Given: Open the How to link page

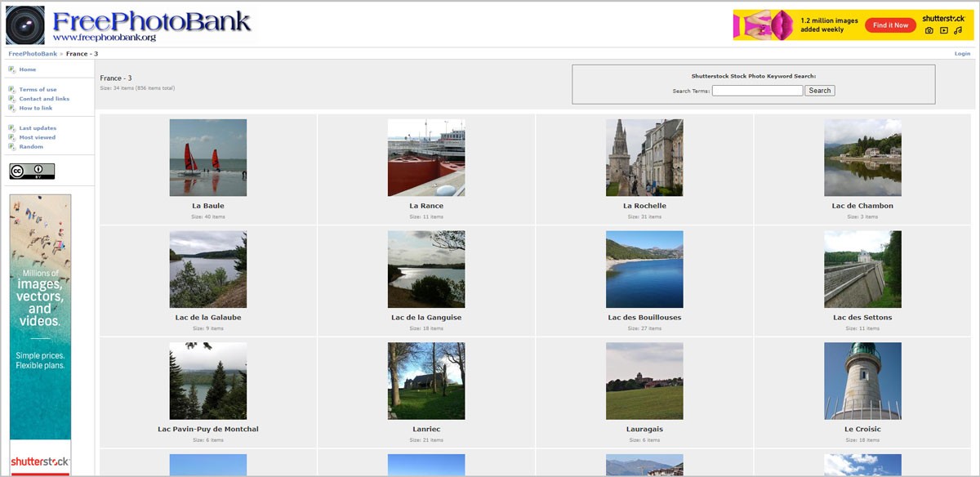Looking at the screenshot, I should pos(36,108).
